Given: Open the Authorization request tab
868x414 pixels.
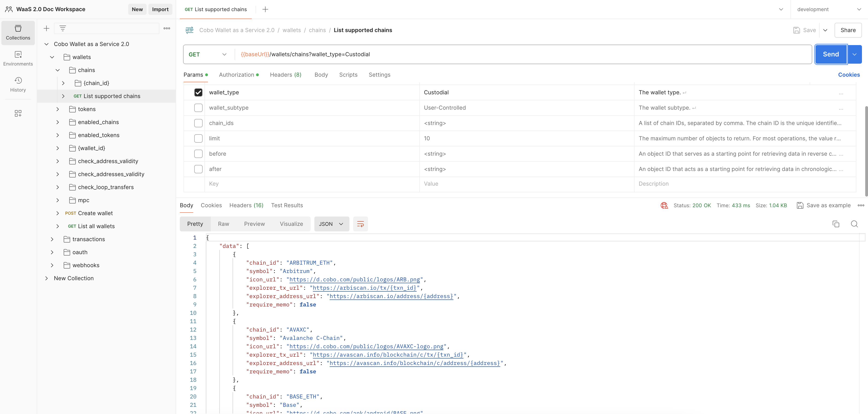Looking at the screenshot, I should 236,74.
